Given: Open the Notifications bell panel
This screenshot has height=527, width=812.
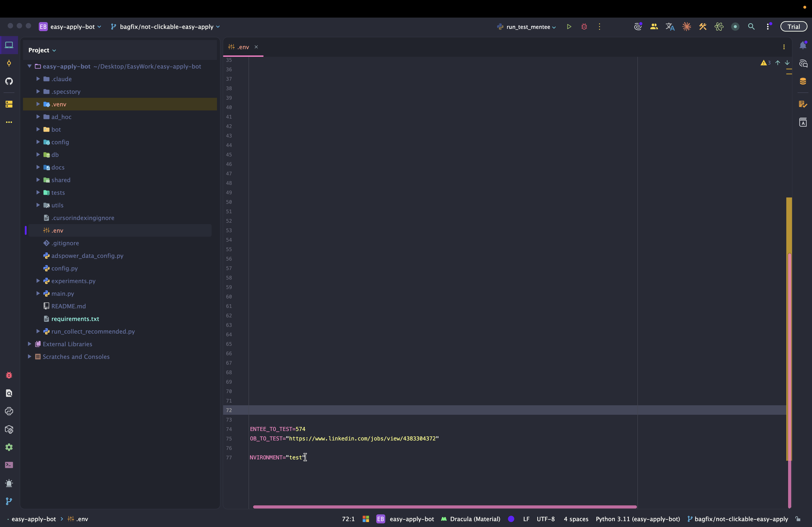Looking at the screenshot, I should pos(803,45).
